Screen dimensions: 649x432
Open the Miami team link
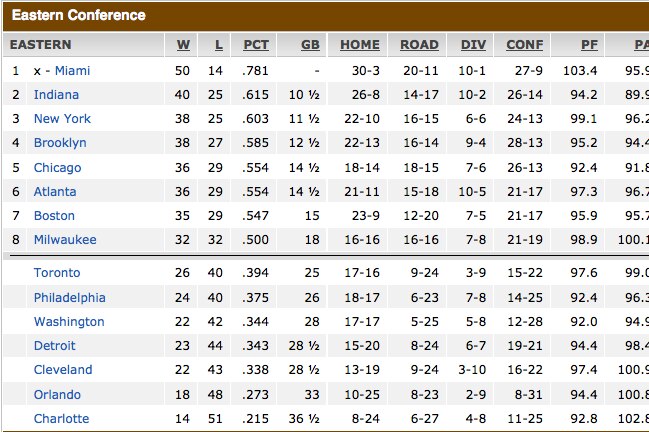[72, 71]
